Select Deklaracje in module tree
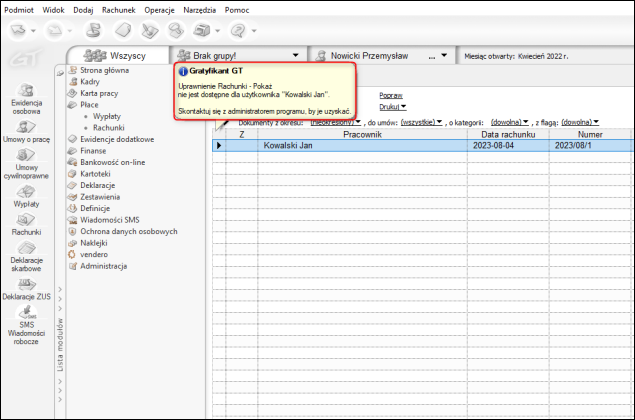 click(98, 185)
